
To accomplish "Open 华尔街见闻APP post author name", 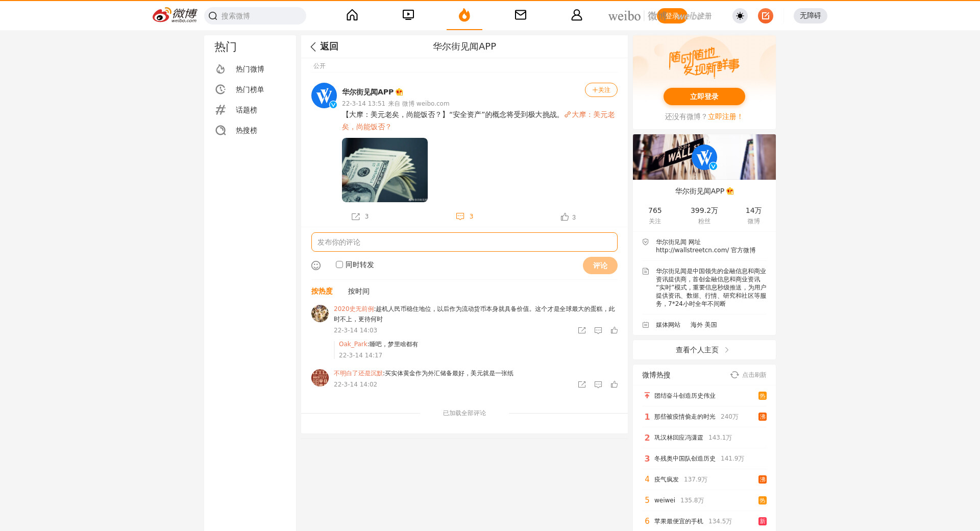I will point(367,92).
